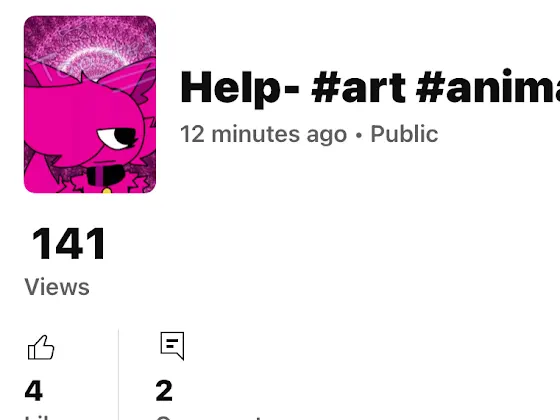Click the partially visible Comments label
The width and height of the screenshot is (560, 420).
pos(211,418)
